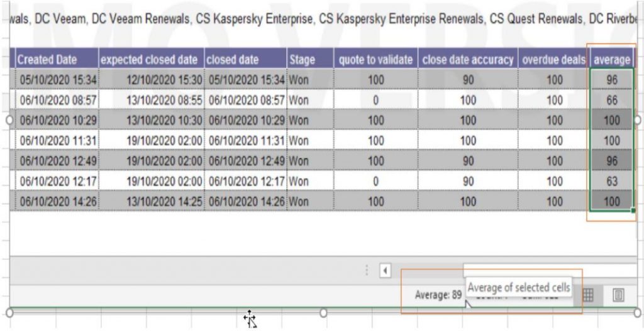Click the sheet tab split handle dots
This screenshot has height=331, width=644.
[x=367, y=271]
